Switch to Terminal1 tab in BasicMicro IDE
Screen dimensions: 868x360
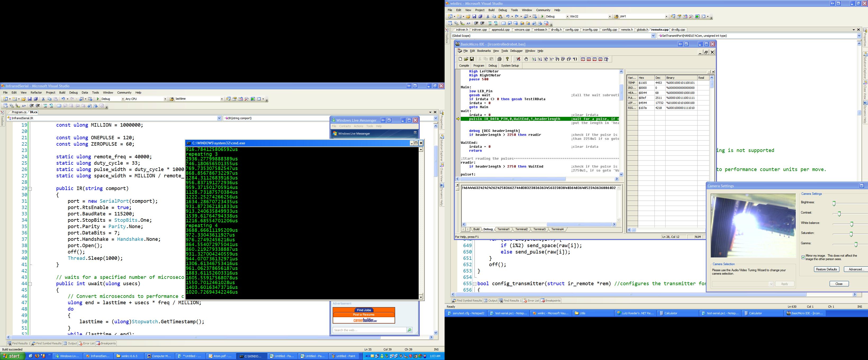point(503,229)
